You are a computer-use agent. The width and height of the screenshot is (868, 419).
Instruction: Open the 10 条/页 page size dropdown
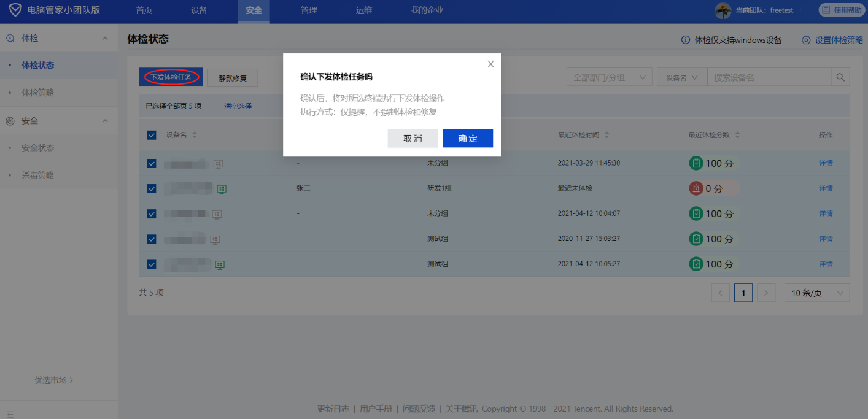(817, 293)
